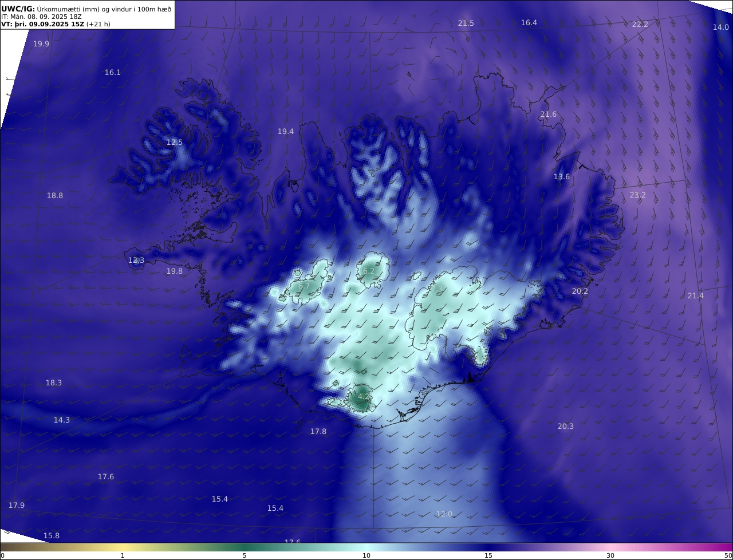Select the 4.2 value on the southern glacier
This screenshot has height=560, width=733.
364,397
